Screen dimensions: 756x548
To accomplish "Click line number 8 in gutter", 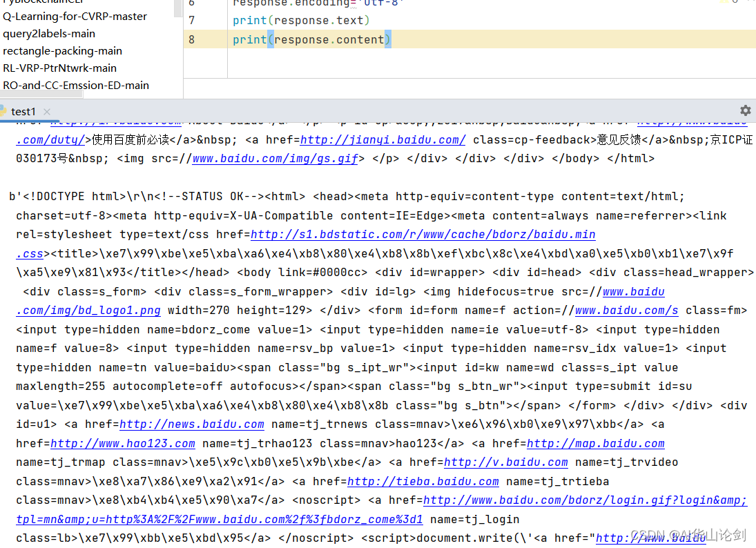I will pos(192,39).
